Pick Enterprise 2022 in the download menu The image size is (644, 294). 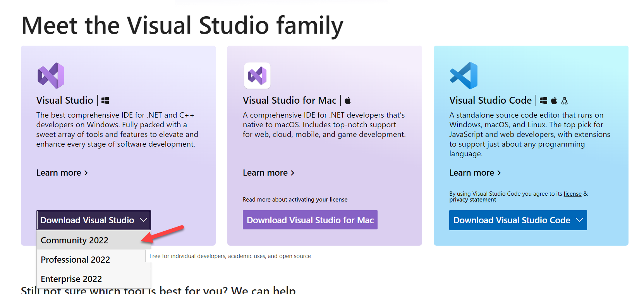pos(71,279)
